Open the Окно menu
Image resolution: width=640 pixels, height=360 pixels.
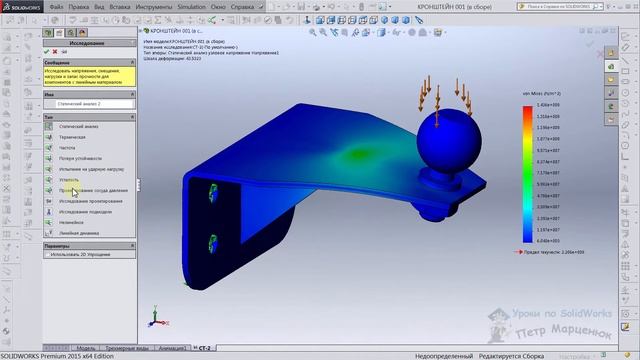point(218,7)
